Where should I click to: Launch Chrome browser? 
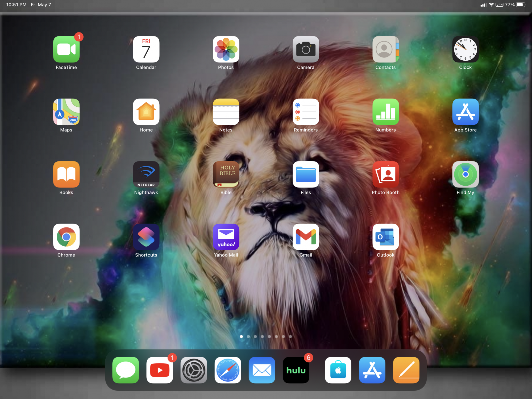click(x=66, y=237)
